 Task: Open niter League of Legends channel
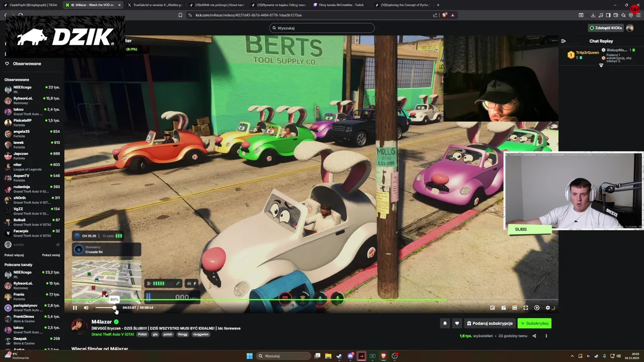tap(32, 167)
